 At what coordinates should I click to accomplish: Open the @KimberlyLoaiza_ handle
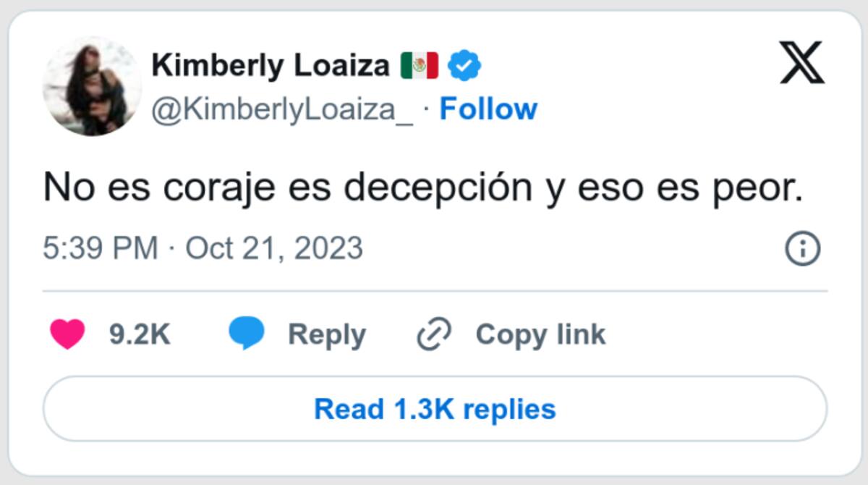click(282, 110)
